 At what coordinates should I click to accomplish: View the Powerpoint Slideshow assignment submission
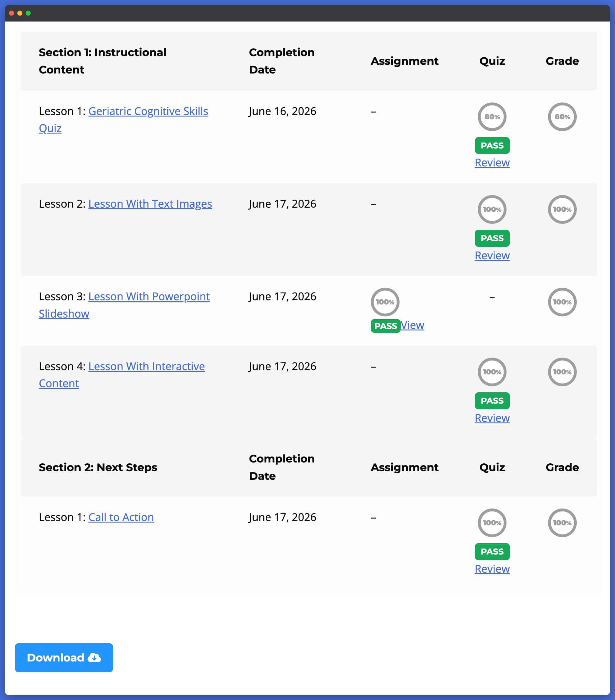[x=412, y=325]
